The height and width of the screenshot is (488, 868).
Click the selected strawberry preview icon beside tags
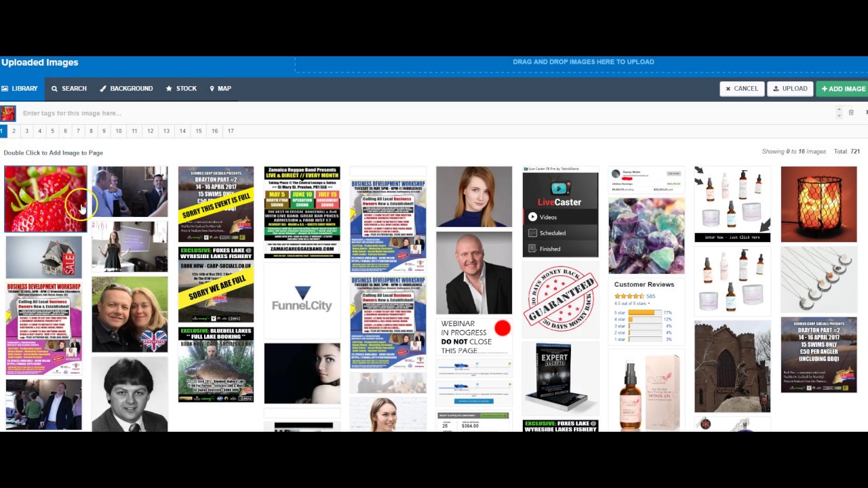tap(7, 113)
